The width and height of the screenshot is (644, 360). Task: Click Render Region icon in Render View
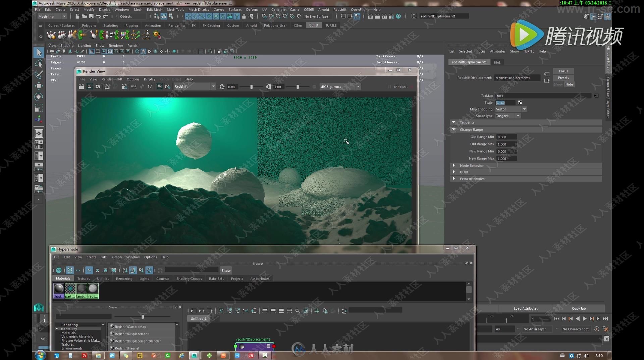pyautogui.click(x=90, y=87)
